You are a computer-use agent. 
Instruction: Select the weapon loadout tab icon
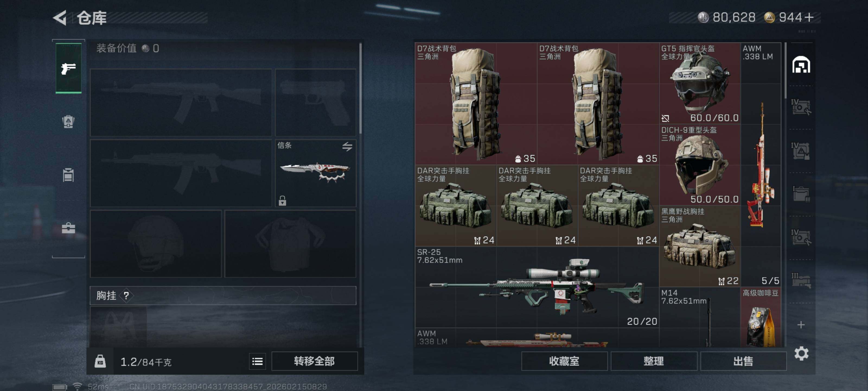[68, 68]
